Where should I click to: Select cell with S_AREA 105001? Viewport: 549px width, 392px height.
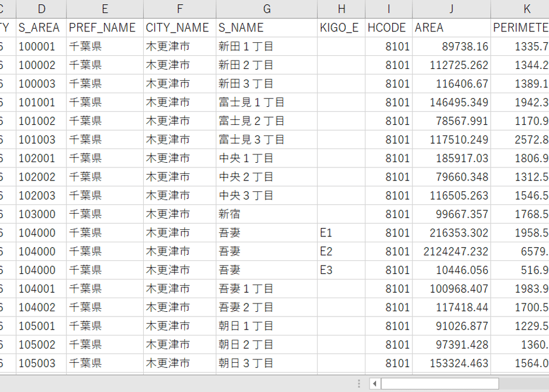pos(42,326)
